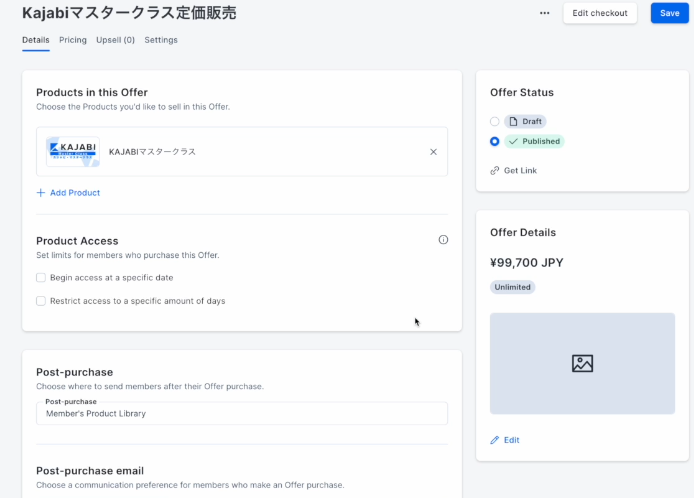
Task: Select the Published status radio button
Action: [x=495, y=141]
